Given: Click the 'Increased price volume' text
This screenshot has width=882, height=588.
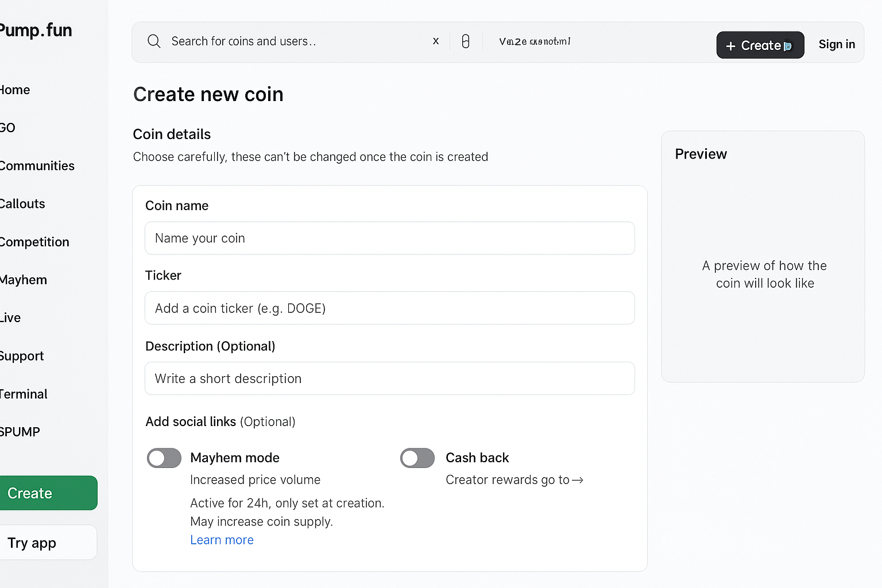Looking at the screenshot, I should coord(256,479).
